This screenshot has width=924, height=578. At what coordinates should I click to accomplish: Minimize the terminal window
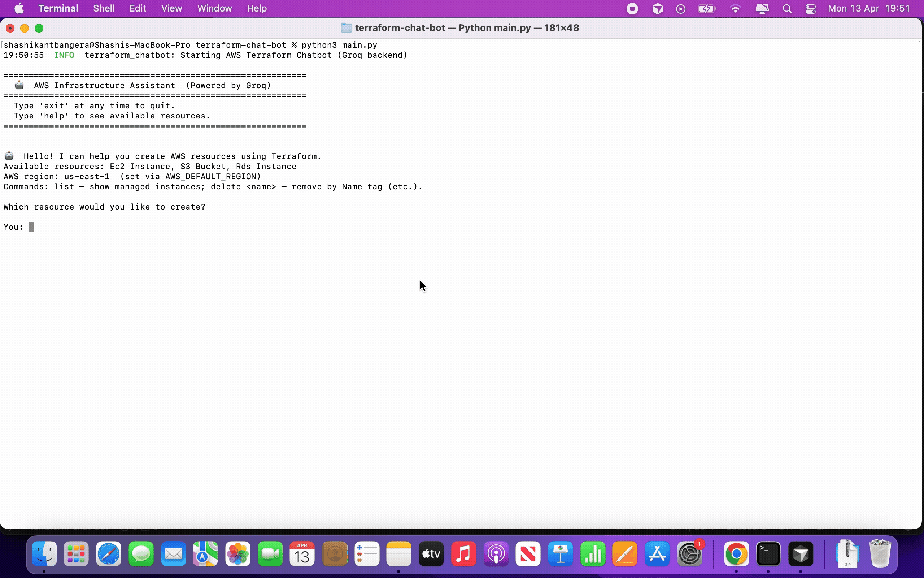click(x=25, y=28)
